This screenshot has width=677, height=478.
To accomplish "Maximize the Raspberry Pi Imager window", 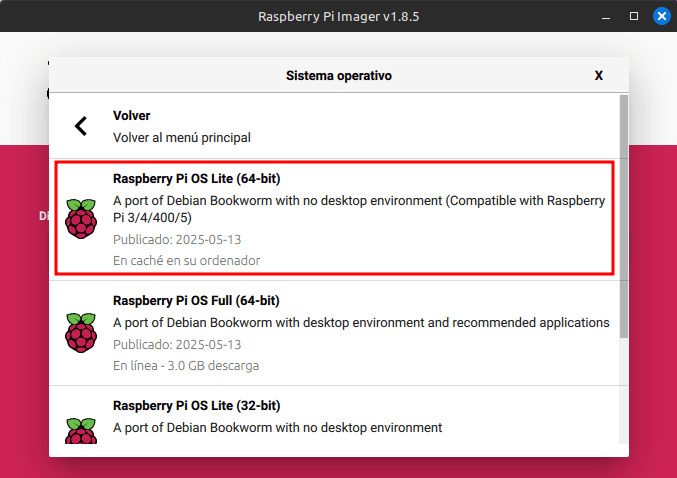I will [634, 16].
